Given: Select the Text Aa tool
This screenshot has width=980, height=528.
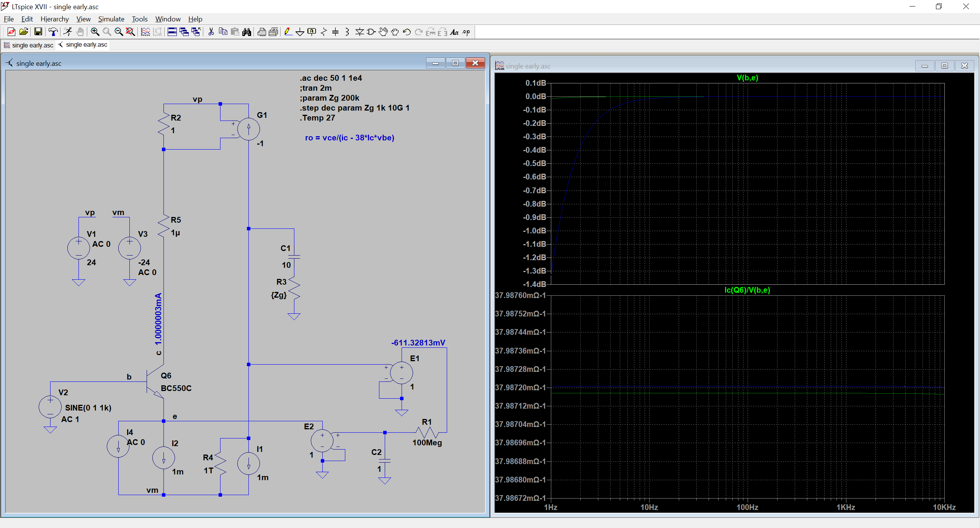Looking at the screenshot, I should point(454,32).
